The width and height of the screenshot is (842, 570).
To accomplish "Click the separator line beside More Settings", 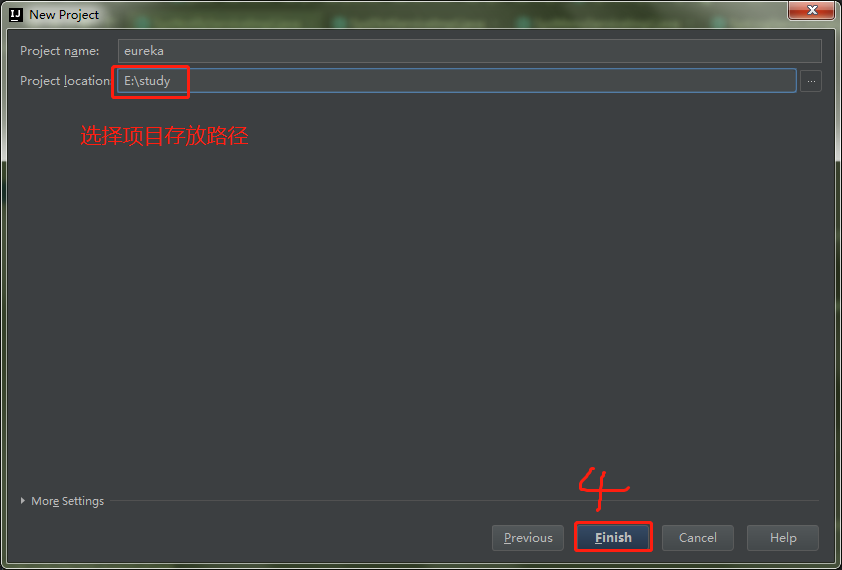I will (x=464, y=501).
